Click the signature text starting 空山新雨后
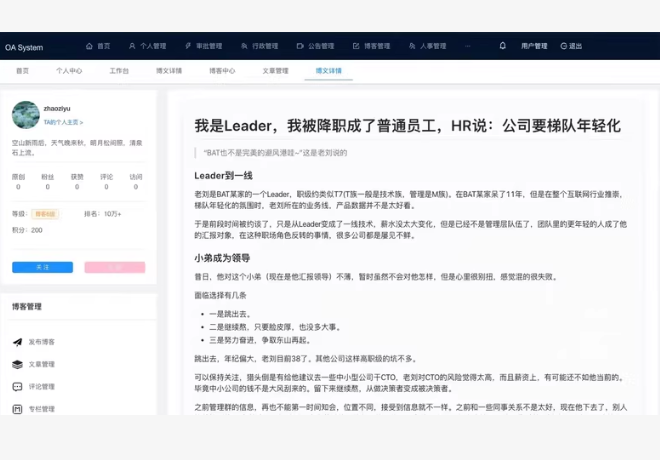This screenshot has height=460, width=660. (x=77, y=148)
